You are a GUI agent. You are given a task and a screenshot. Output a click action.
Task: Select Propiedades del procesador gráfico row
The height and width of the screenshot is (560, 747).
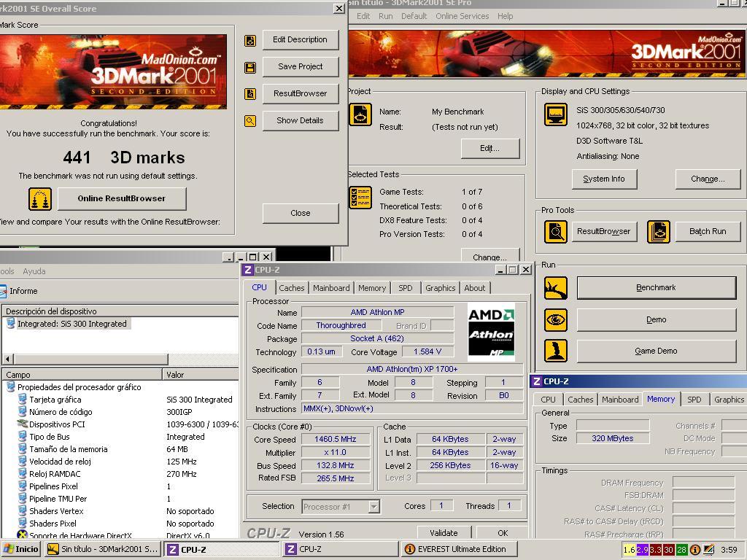click(x=79, y=387)
